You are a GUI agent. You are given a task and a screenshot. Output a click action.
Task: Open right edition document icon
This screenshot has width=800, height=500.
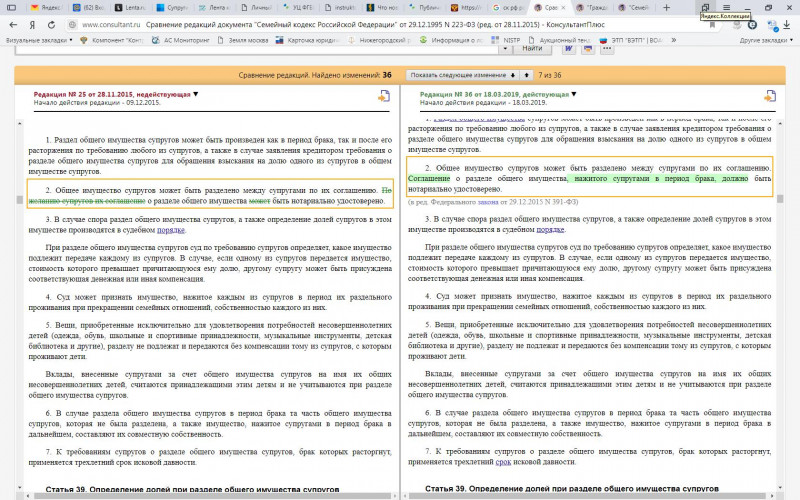pyautogui.click(x=770, y=96)
